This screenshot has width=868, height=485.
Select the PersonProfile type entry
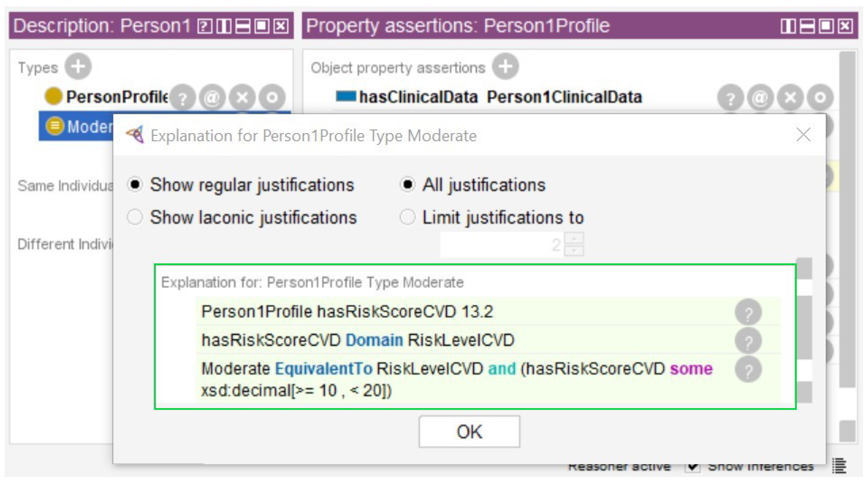point(116,97)
